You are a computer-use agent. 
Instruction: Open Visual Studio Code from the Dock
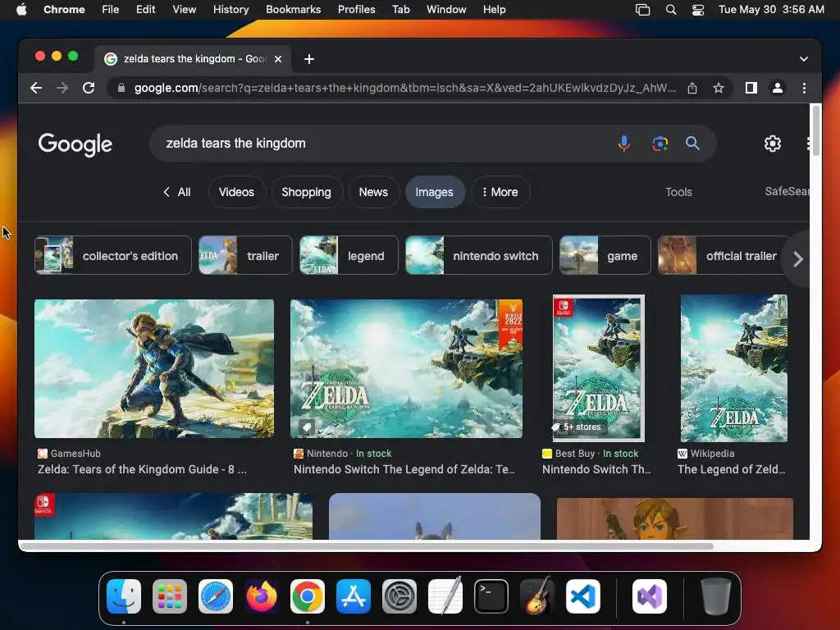583,596
